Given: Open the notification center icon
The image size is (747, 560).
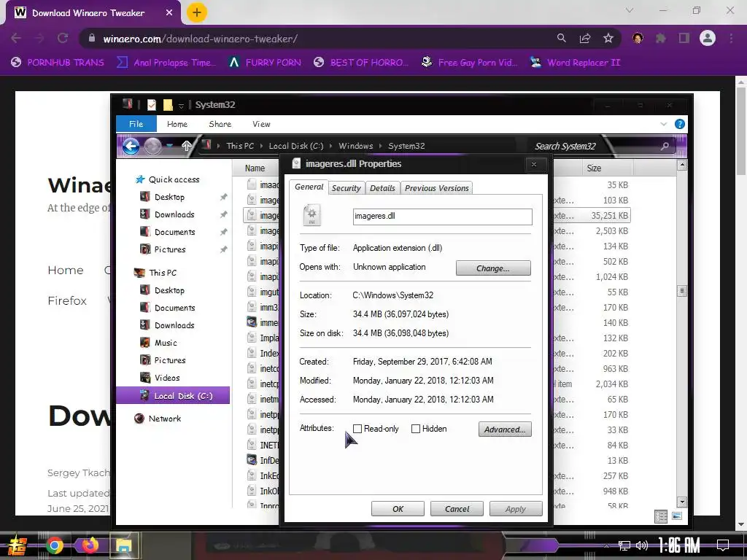Looking at the screenshot, I should (x=723, y=545).
